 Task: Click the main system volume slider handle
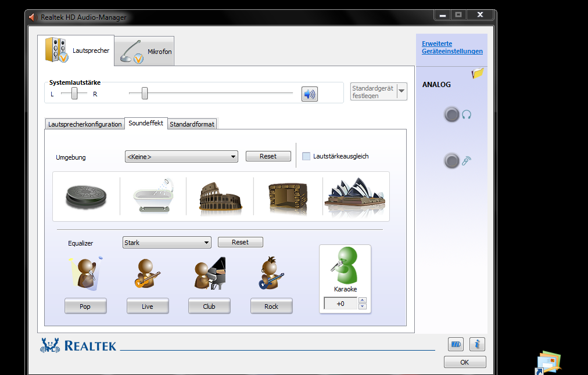tap(144, 93)
